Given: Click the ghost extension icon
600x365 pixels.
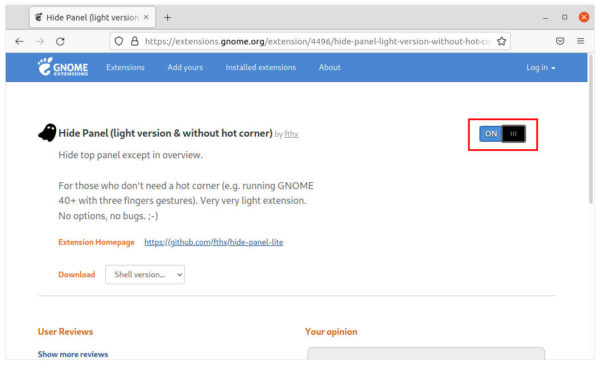Looking at the screenshot, I should pos(47,133).
